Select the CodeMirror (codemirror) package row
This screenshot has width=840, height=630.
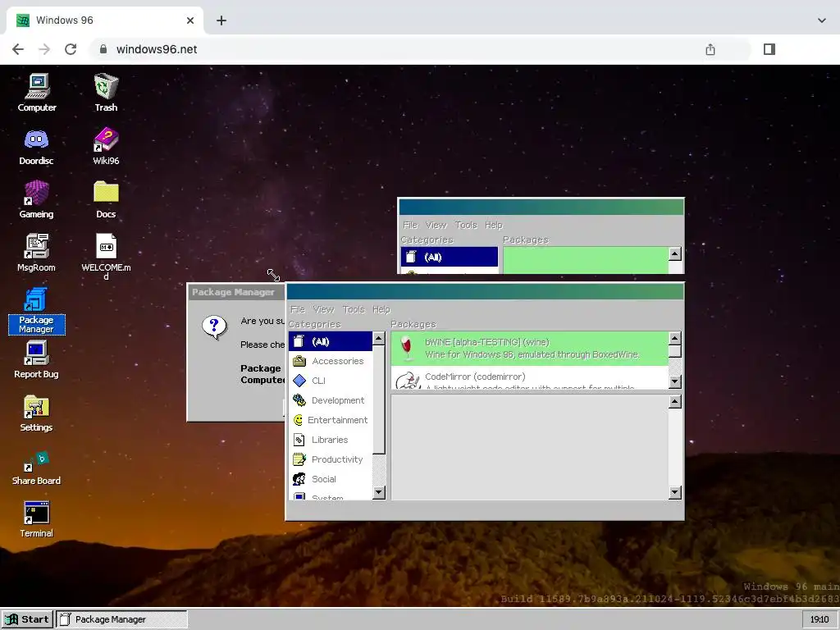[x=530, y=378]
